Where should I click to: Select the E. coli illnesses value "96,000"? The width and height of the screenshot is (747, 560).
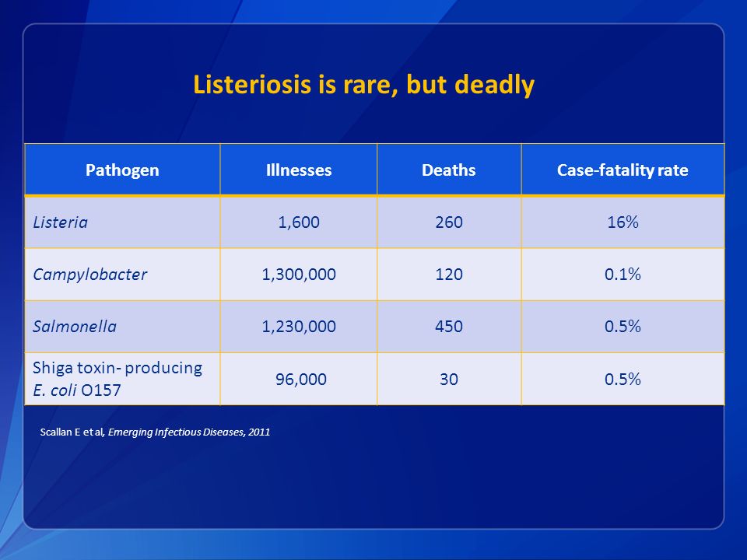click(300, 380)
